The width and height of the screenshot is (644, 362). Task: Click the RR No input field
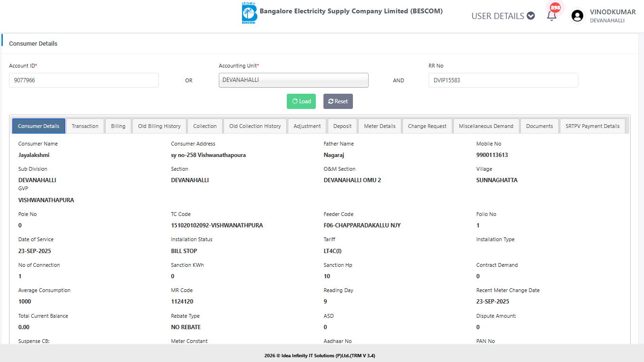[x=503, y=80]
